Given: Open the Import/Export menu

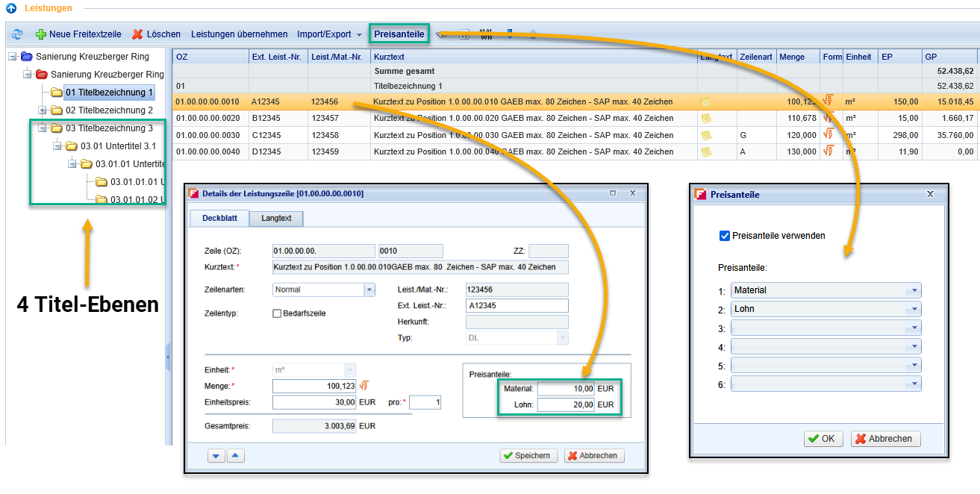Looking at the screenshot, I should 329,34.
